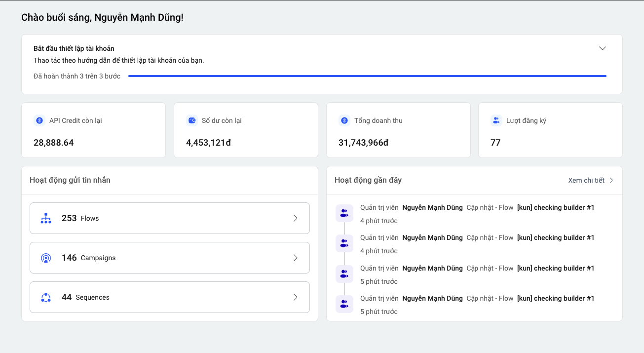Click the Tổng doanh thu dollar icon
644x353 pixels.
click(344, 120)
